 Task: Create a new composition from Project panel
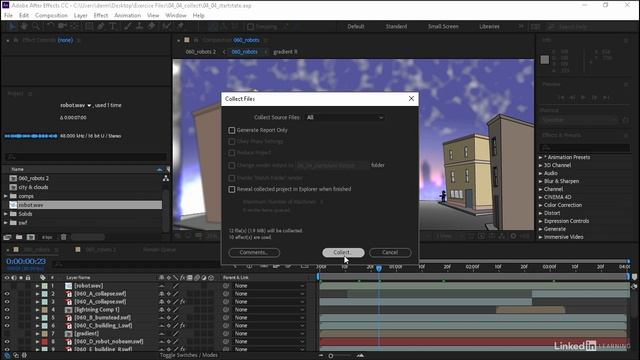31,237
